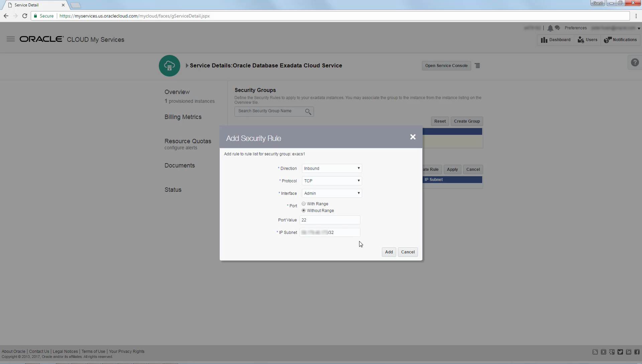
Task: Open the Users page
Action: click(587, 40)
